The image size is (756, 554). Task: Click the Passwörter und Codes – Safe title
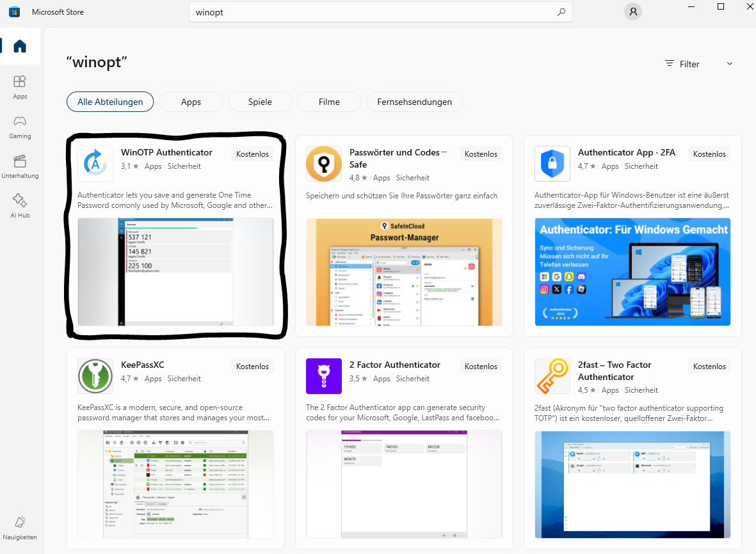tap(398, 159)
